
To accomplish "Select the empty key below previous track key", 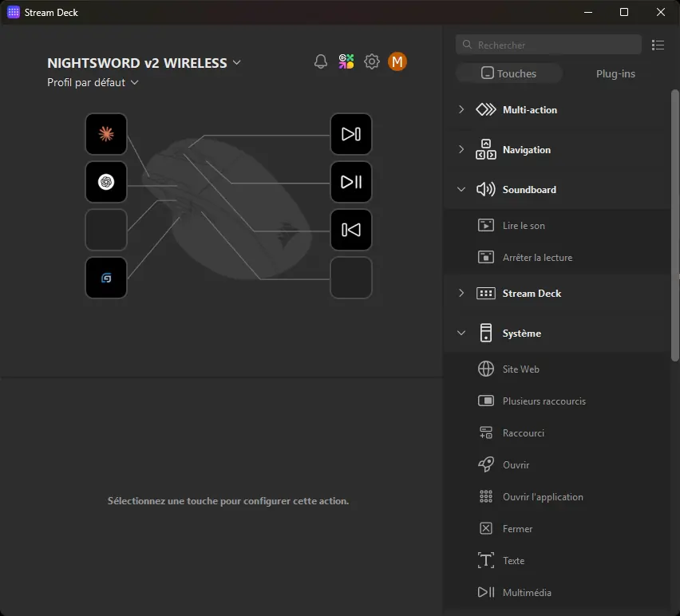I will (351, 278).
